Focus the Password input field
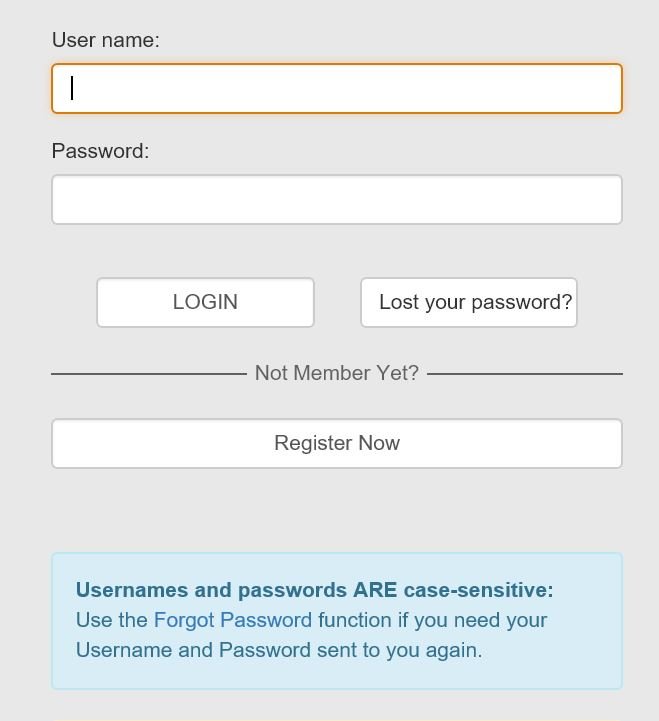 [337, 200]
